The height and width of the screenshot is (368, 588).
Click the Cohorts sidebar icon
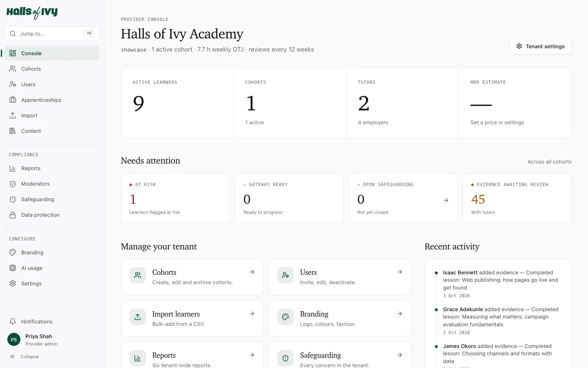(x=13, y=69)
